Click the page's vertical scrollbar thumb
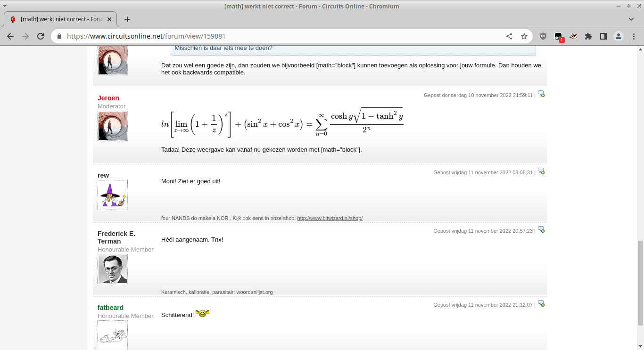The image size is (644, 350). 640,283
